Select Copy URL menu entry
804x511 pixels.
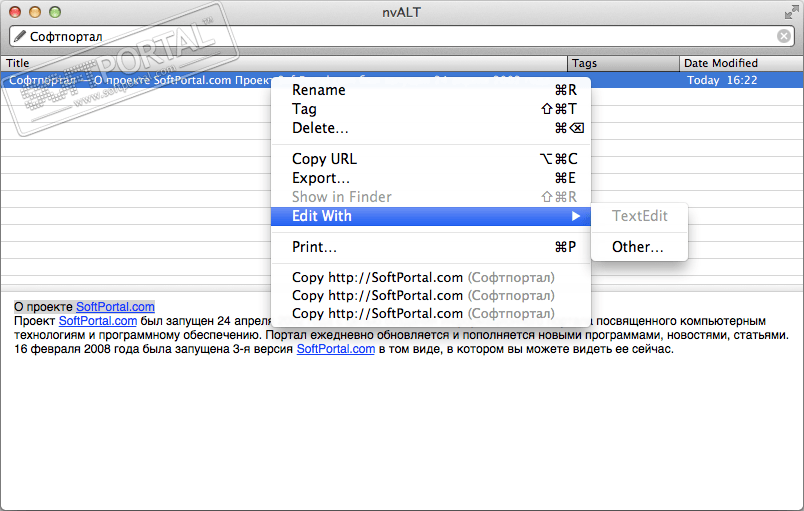point(431,159)
